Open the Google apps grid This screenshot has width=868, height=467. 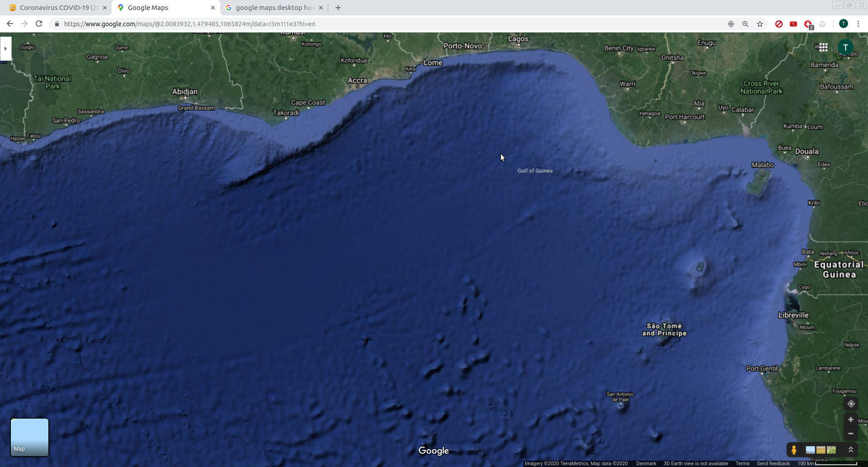click(x=823, y=47)
